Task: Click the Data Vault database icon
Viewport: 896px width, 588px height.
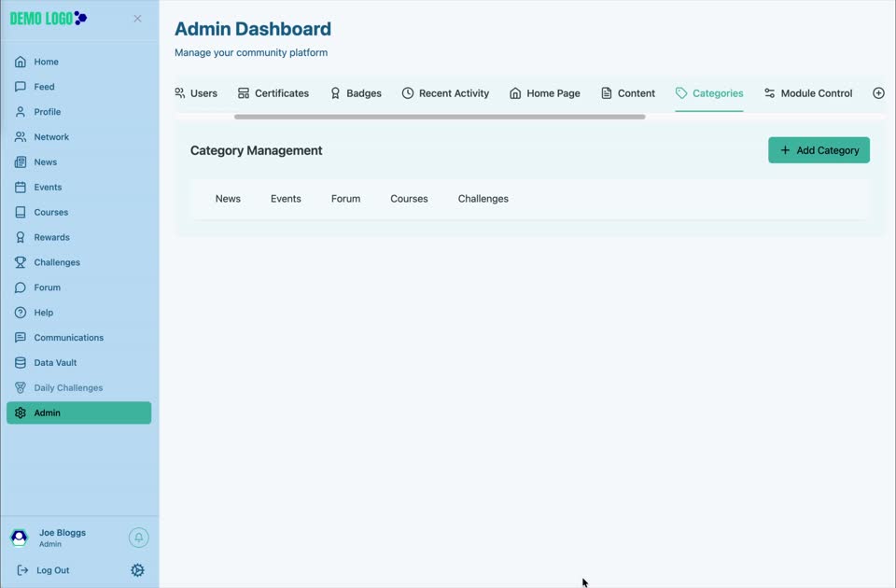Action: pyautogui.click(x=20, y=363)
